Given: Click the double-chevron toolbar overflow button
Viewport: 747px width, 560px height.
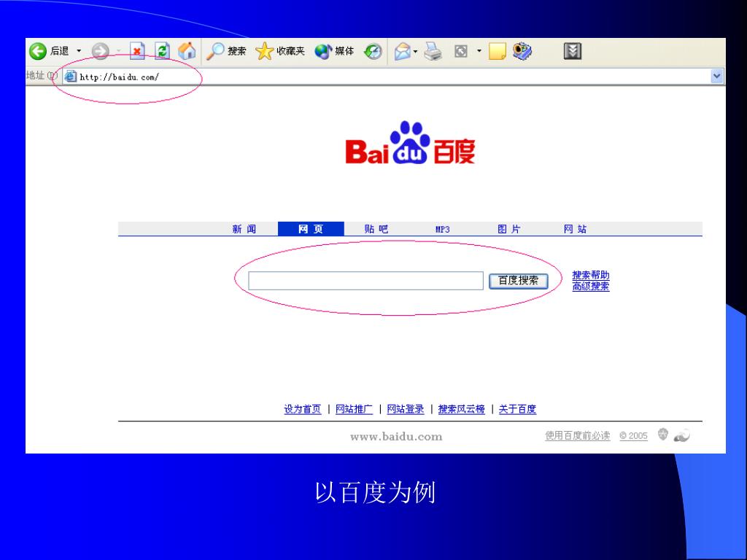Looking at the screenshot, I should [573, 51].
